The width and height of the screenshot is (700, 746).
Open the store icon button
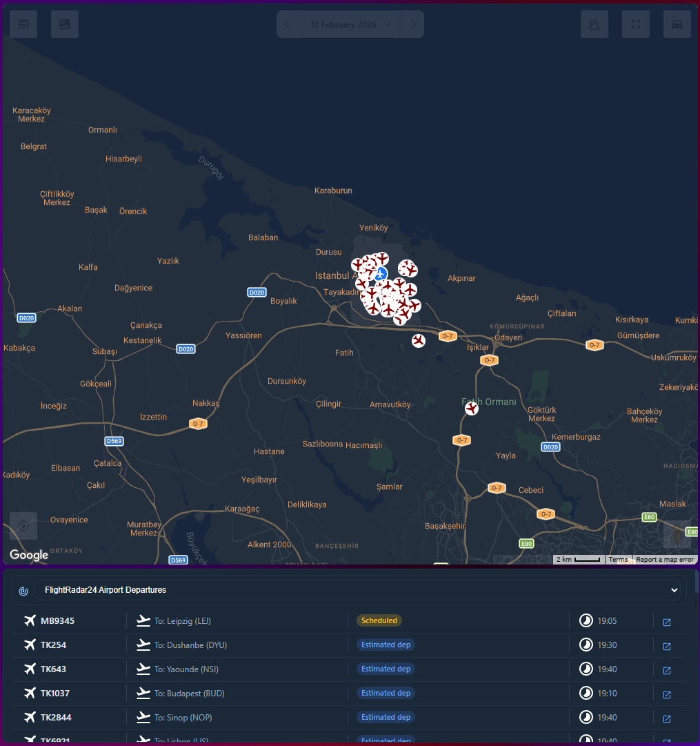pyautogui.click(x=23, y=24)
